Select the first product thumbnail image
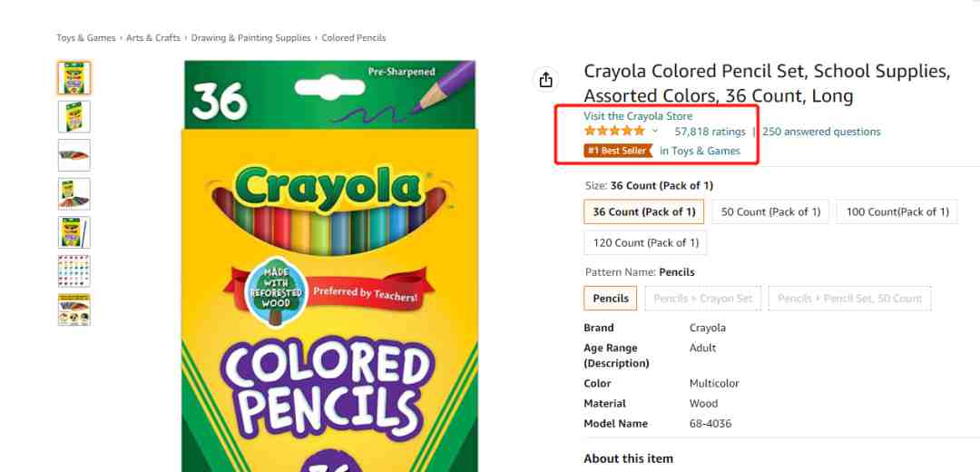980x472 pixels. pyautogui.click(x=74, y=77)
